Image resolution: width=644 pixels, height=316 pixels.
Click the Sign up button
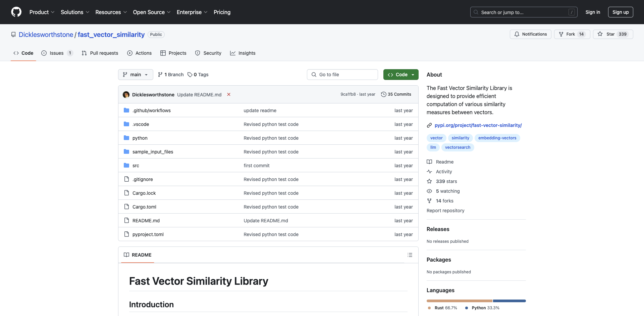point(621,12)
